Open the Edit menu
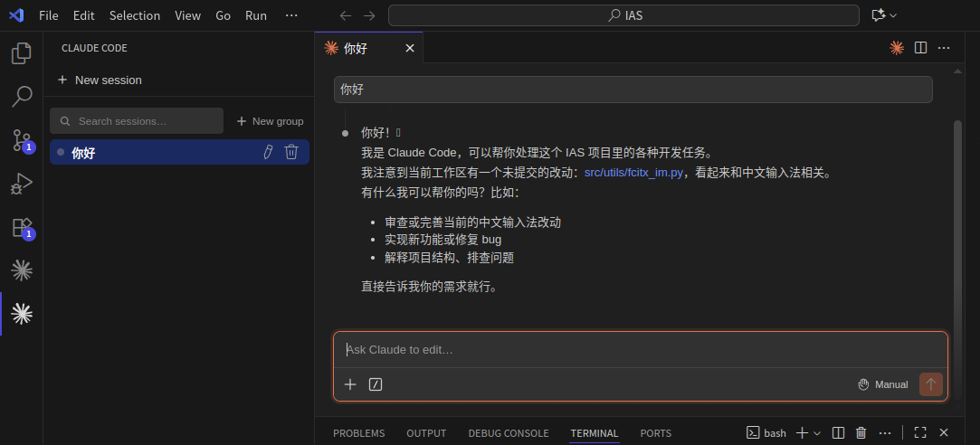Screen dimensions: 980x445 point(84,15)
